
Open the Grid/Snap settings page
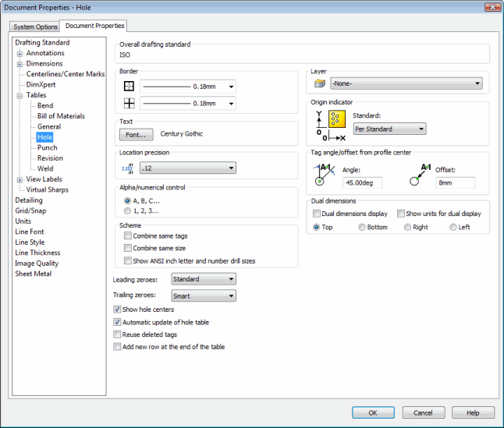click(x=30, y=210)
